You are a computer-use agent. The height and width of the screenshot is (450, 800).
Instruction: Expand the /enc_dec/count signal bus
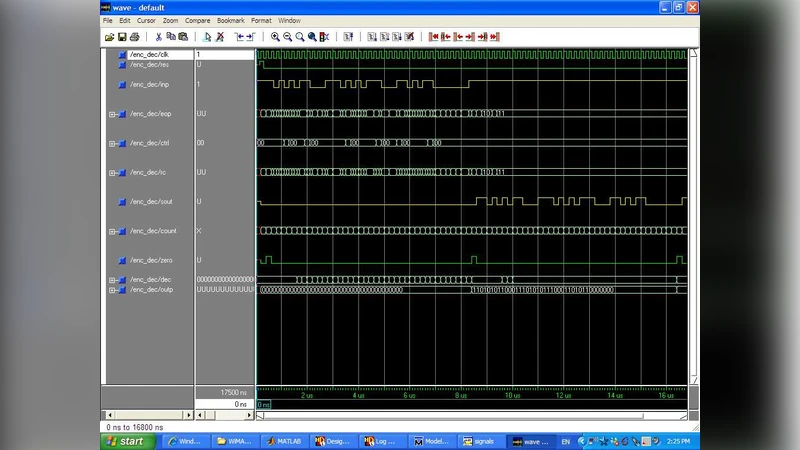(x=112, y=231)
